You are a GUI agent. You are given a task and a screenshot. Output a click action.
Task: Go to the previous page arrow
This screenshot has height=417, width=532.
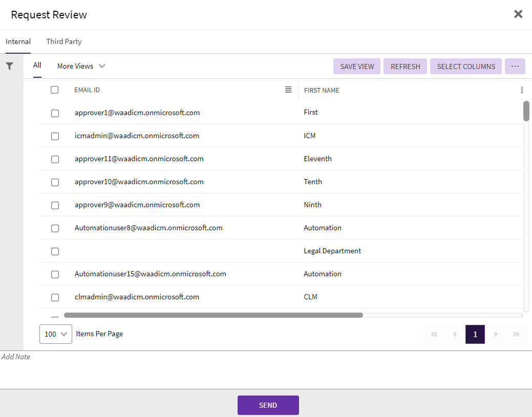(x=455, y=335)
